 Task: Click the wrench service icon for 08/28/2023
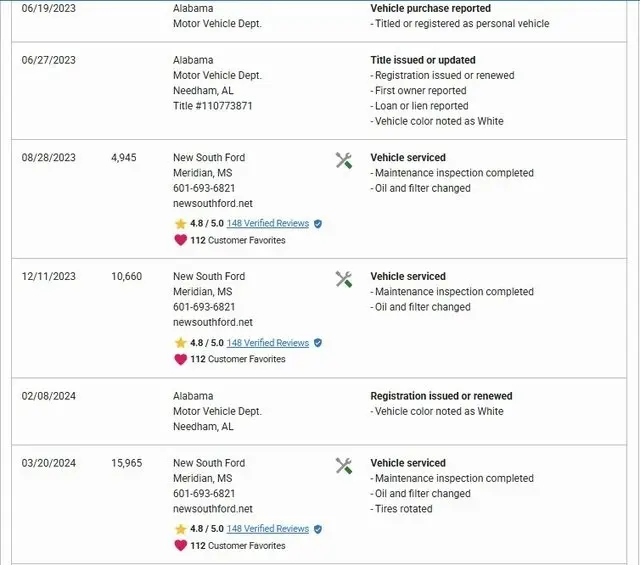tap(344, 160)
